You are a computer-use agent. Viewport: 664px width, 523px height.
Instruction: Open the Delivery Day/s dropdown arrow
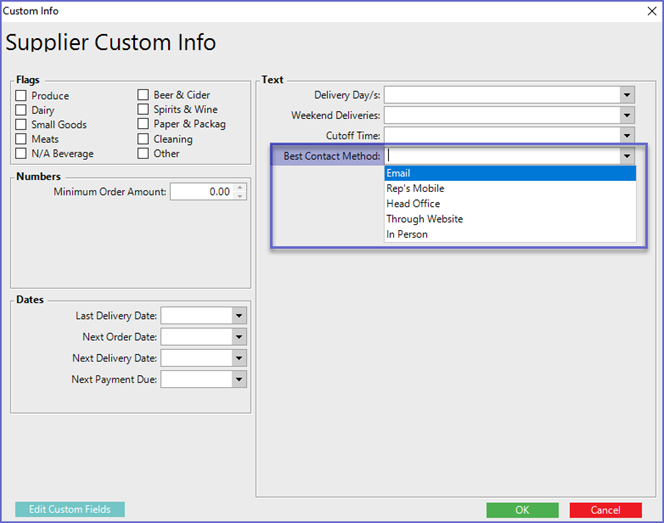pyautogui.click(x=627, y=95)
